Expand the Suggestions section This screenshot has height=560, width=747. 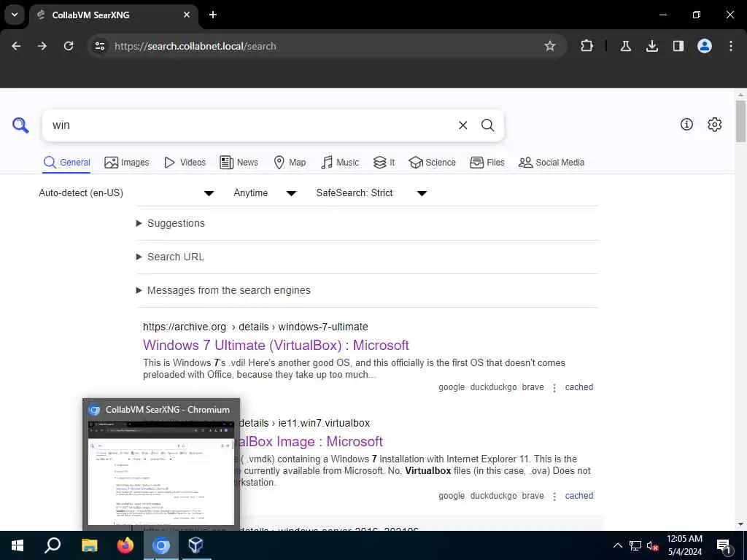171,223
